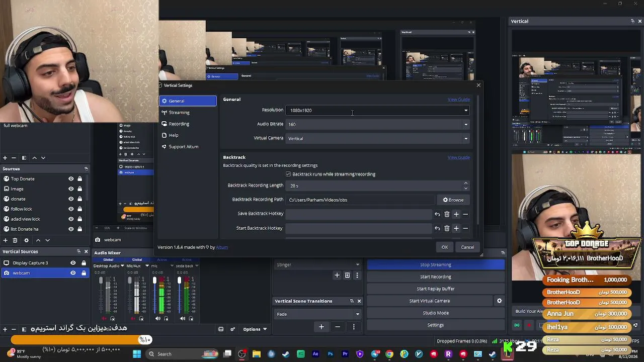Unlock the list Donate ha source
This screenshot has width=644, height=362.
point(79,229)
